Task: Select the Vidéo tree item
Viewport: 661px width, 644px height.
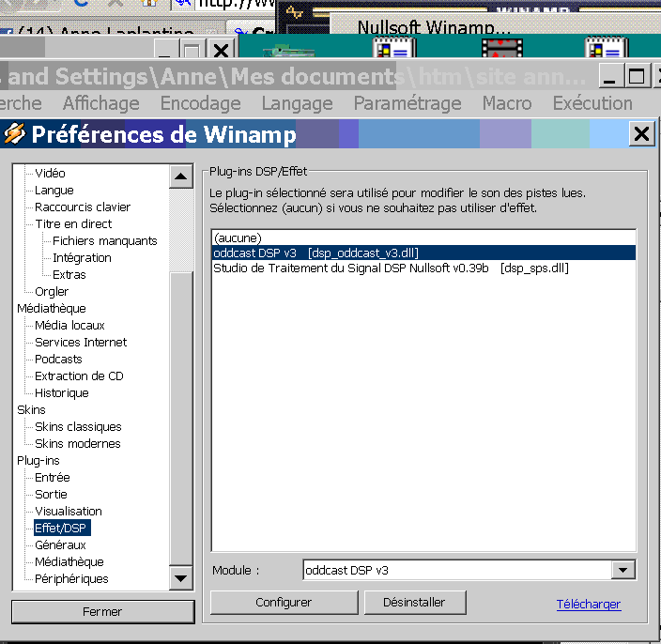Action: click(x=50, y=174)
